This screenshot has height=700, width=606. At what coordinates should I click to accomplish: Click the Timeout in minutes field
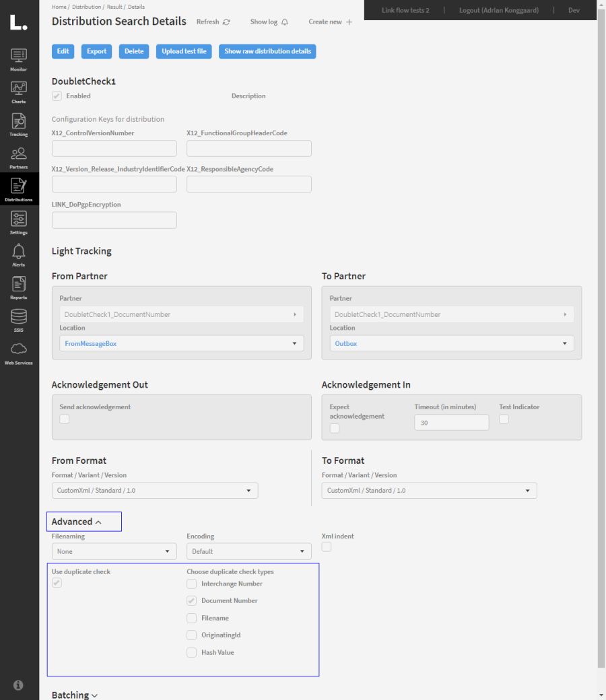coord(451,423)
